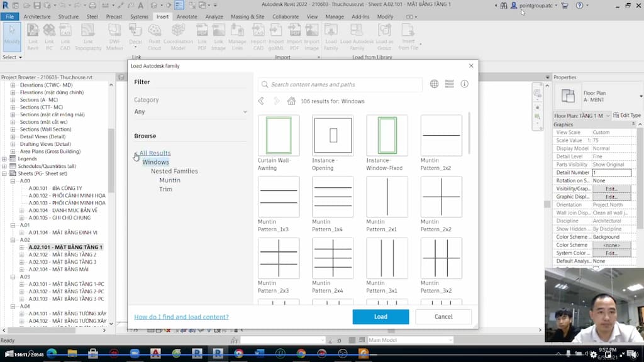
Task: Click the Point Cloud tool
Action: [x=155, y=36]
